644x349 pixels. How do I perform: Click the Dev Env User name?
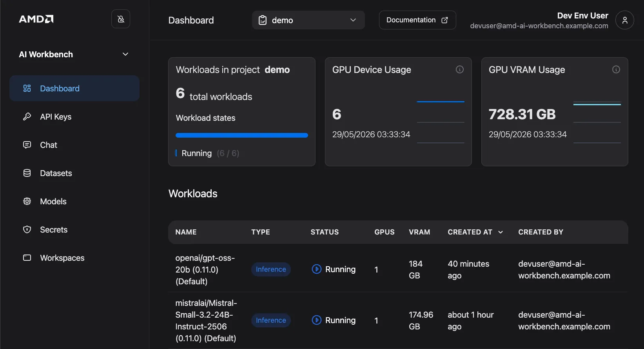click(582, 16)
